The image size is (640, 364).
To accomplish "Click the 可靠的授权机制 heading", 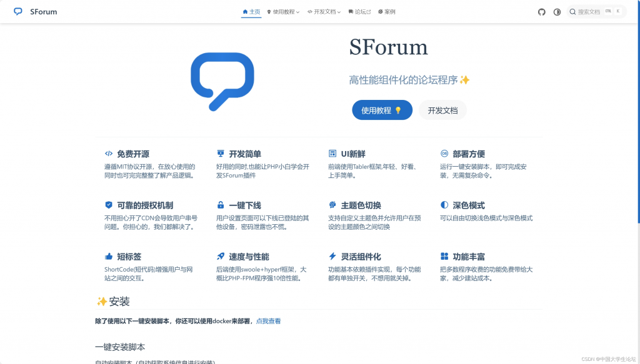I will [145, 205].
